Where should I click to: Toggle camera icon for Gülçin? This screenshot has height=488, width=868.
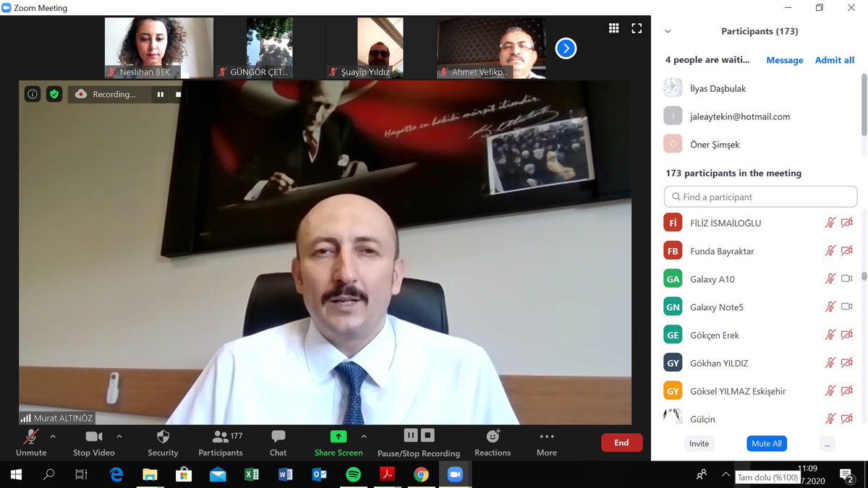point(847,419)
